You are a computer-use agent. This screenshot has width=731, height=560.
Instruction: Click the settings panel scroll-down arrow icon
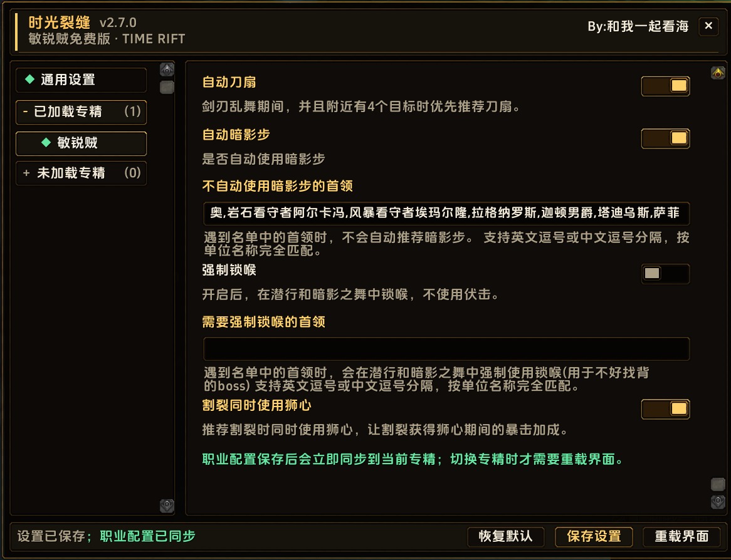[x=718, y=502]
